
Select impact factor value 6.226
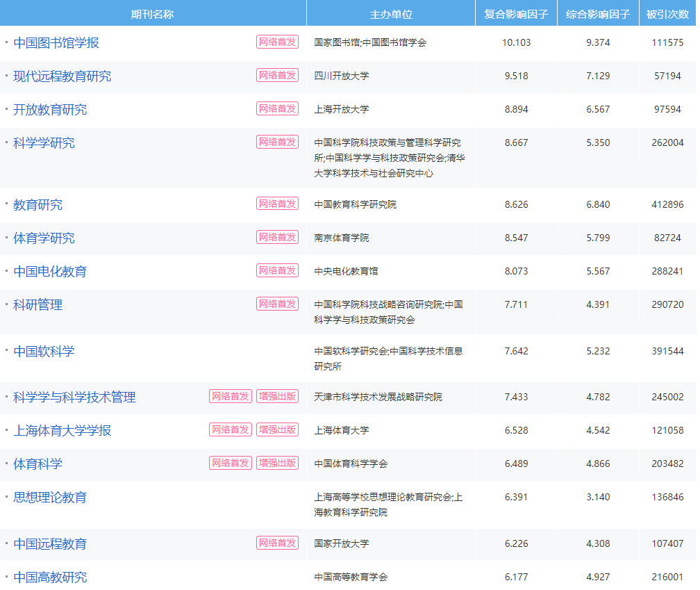point(517,543)
